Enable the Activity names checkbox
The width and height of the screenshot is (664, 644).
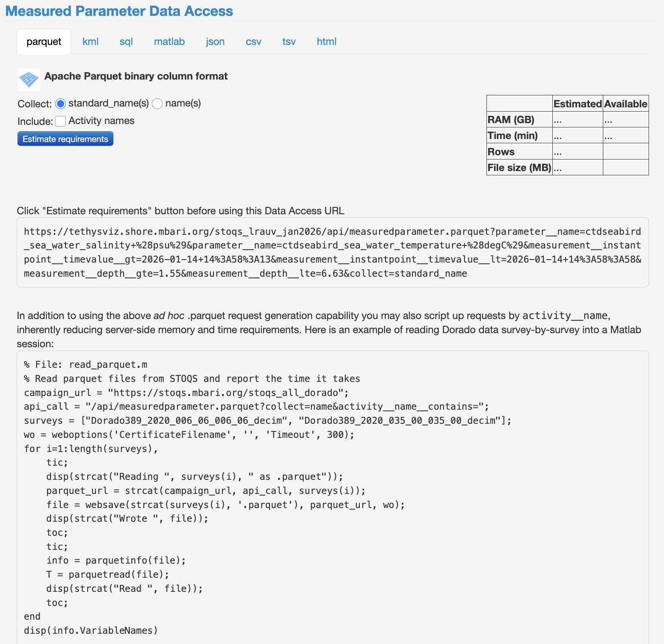60,121
